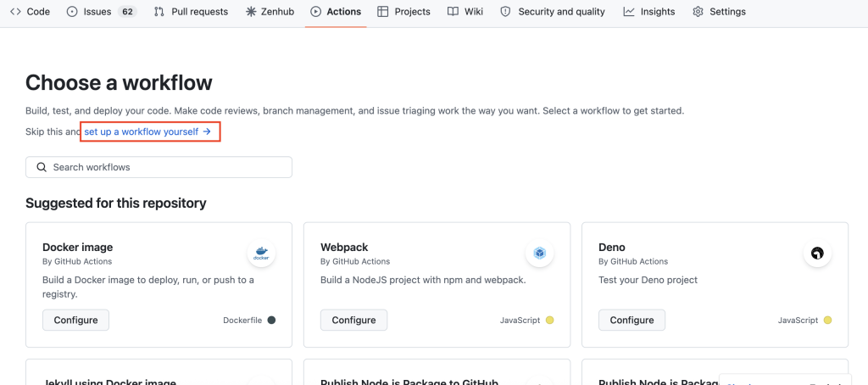
Task: Click the search magnifier icon
Action: point(41,167)
